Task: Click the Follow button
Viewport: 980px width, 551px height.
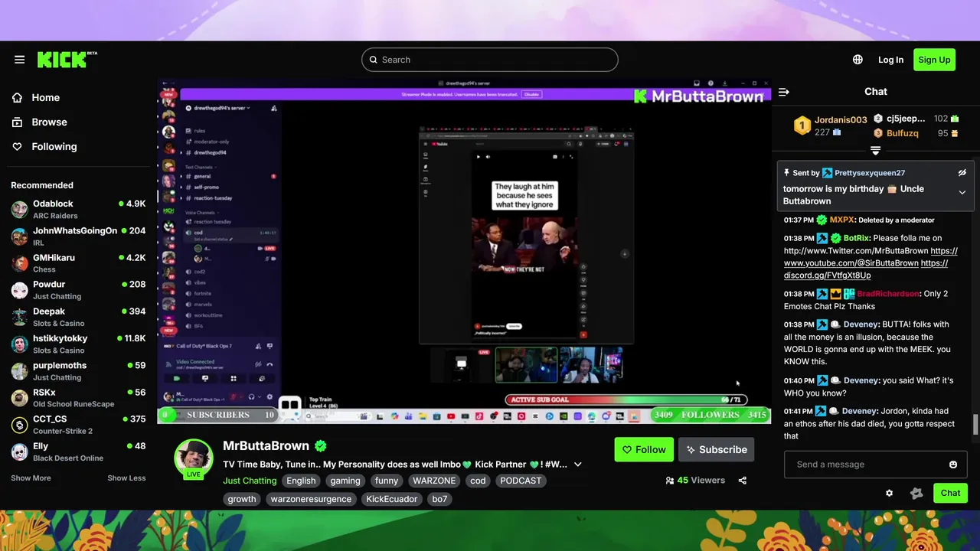Action: 643,450
